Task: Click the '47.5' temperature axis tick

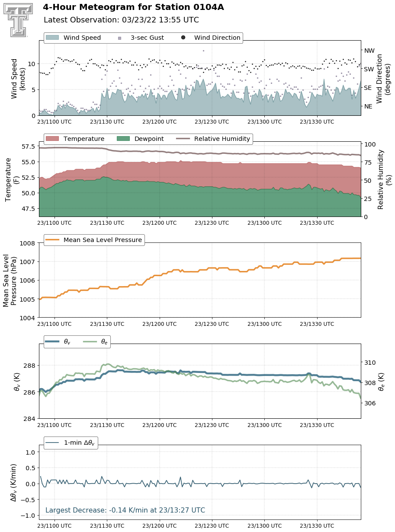Action: tap(29, 209)
